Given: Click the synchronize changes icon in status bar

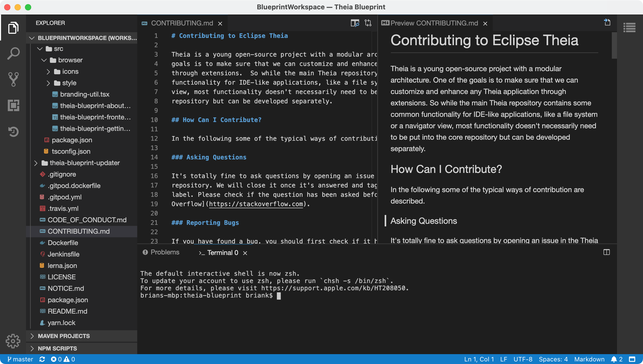Looking at the screenshot, I should pyautogui.click(x=42, y=359).
